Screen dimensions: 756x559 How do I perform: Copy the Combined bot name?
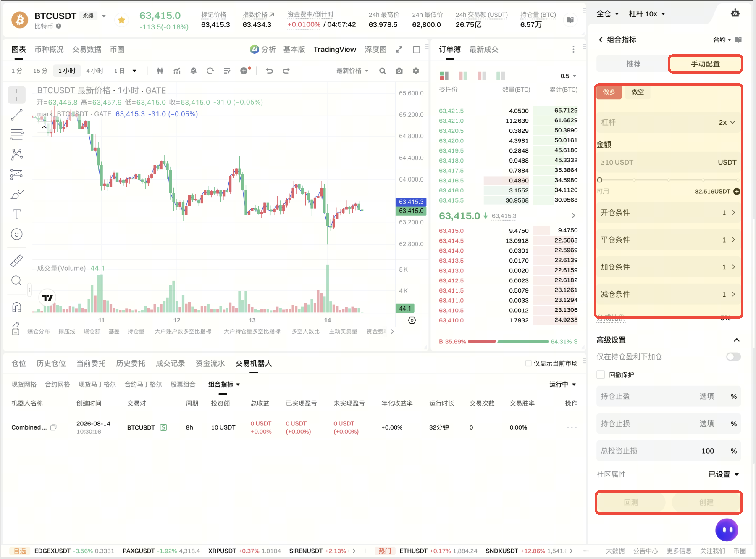[53, 427]
